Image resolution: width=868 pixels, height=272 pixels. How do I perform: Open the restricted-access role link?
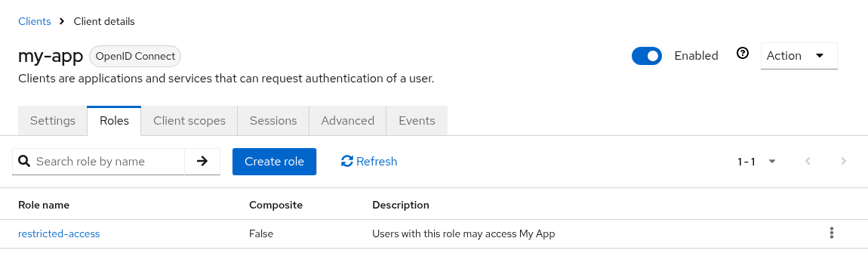[x=59, y=233]
